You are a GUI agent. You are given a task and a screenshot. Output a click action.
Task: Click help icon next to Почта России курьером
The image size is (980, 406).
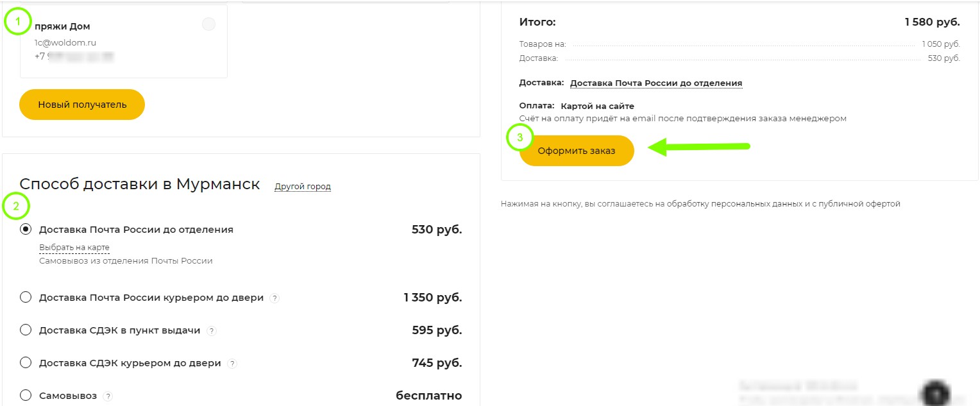point(275,298)
